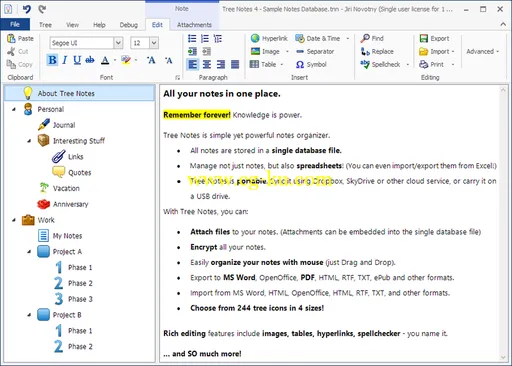Click the Find magnifier icon
512x366 pixels.
pos(365,38)
